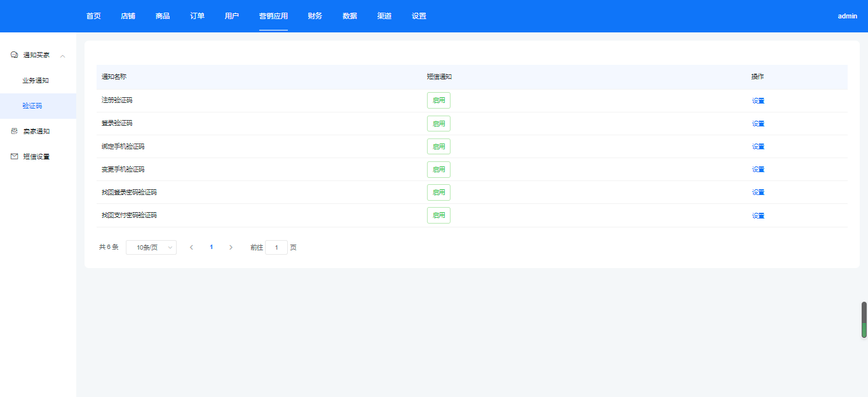
Task: Switch to the 订单 top menu
Action: (197, 16)
